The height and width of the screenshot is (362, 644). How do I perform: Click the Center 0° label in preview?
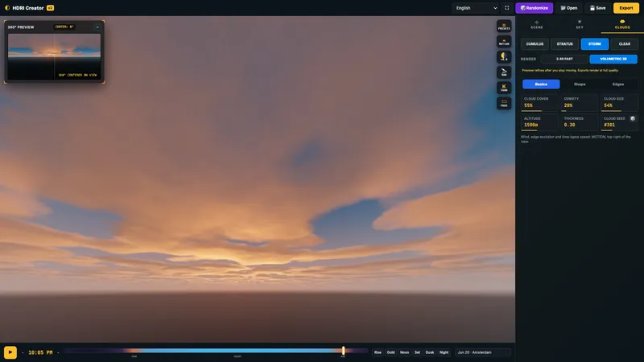coord(64,27)
